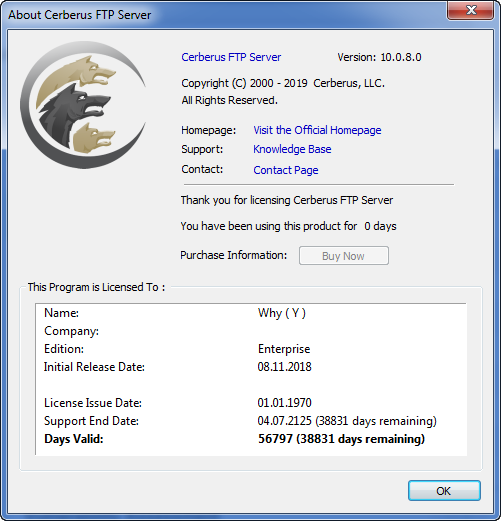Click the Cerberus three-headed dog logo
This screenshot has width=501, height=521.
(83, 105)
